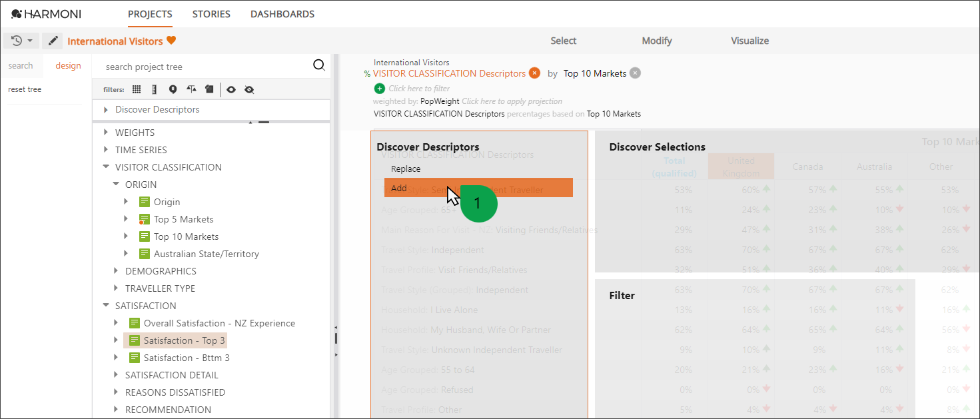The width and height of the screenshot is (980, 419).
Task: Go to the Visualize step
Action: pos(749,41)
